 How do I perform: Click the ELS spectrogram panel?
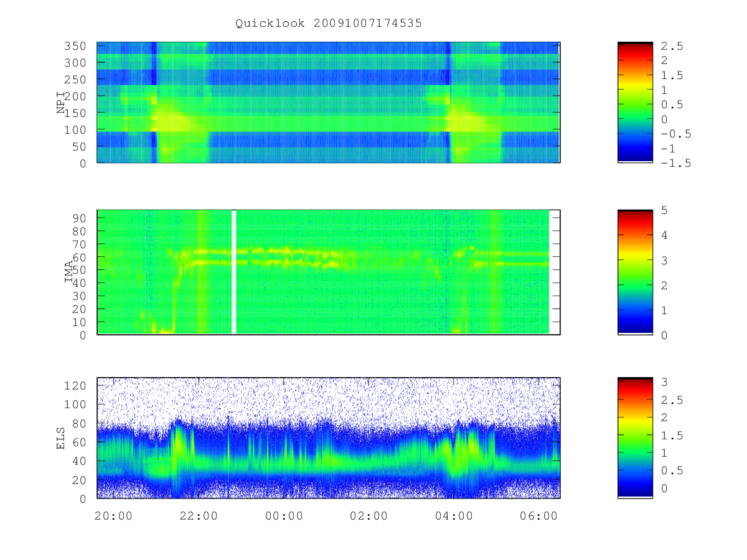329,438
